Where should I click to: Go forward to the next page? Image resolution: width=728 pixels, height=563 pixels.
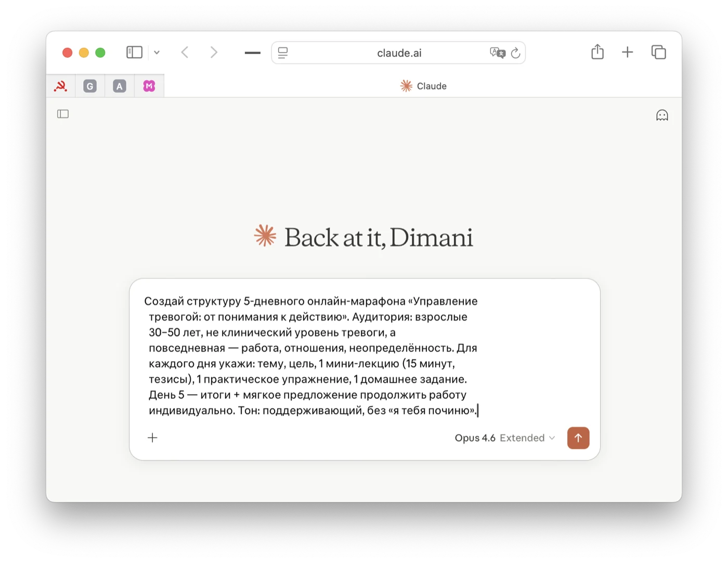(214, 52)
